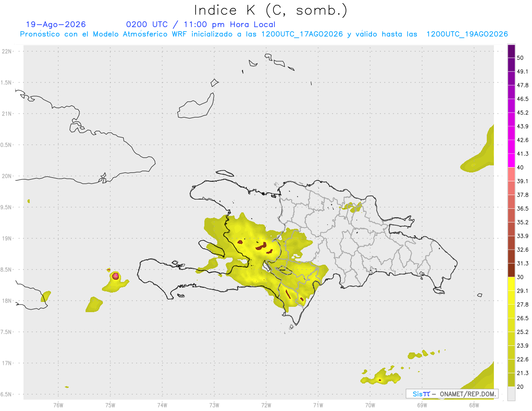
Task: Click '0200 UTC / 11:00 pm Hora Local'
Action: [200, 24]
